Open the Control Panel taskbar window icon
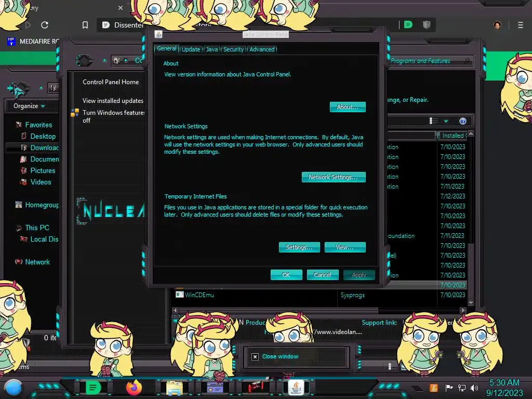This screenshot has height=399, width=532. 215,388
